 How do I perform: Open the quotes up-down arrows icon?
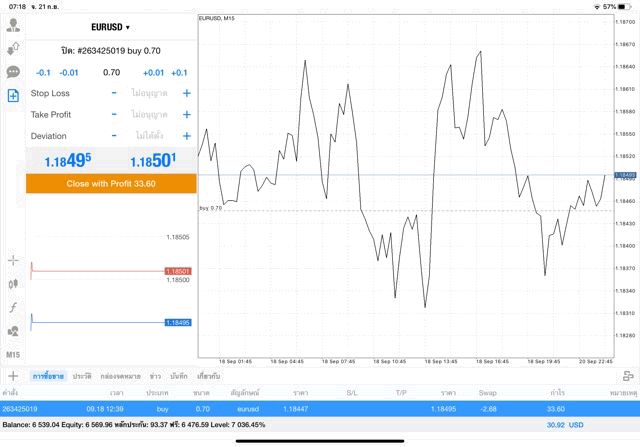[x=13, y=49]
